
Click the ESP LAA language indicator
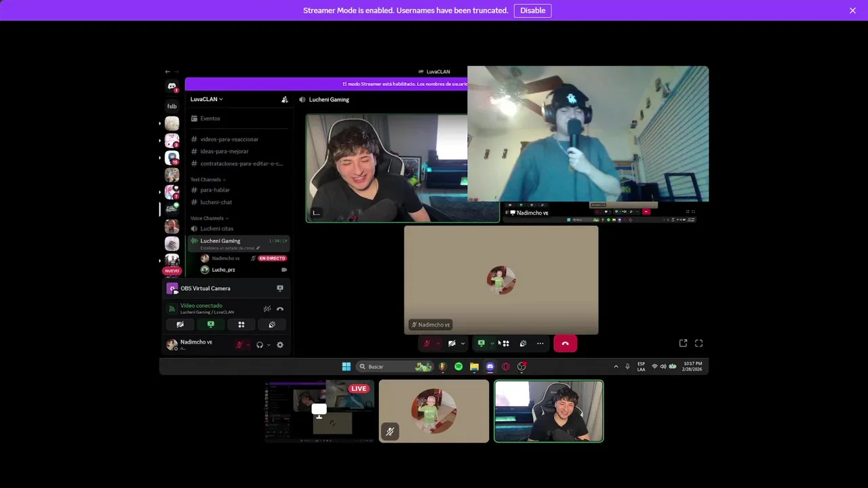[x=642, y=367]
